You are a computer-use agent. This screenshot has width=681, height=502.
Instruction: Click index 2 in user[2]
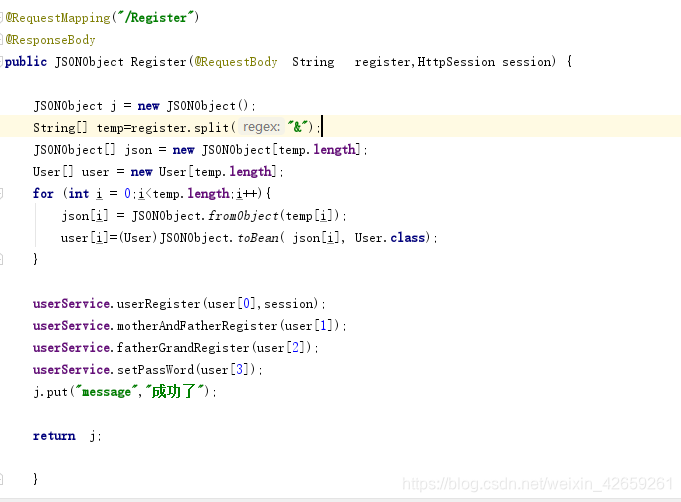(295, 348)
